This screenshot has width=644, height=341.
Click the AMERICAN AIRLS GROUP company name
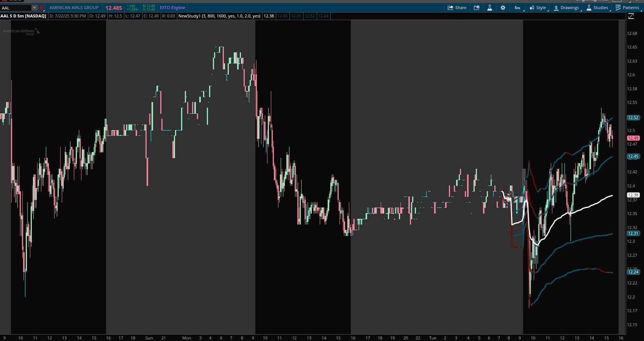[x=74, y=8]
